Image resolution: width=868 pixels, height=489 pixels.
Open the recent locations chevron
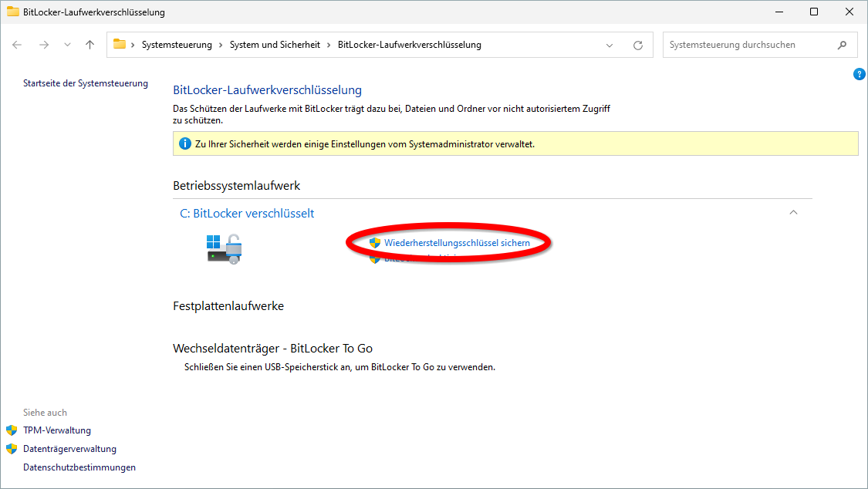67,45
